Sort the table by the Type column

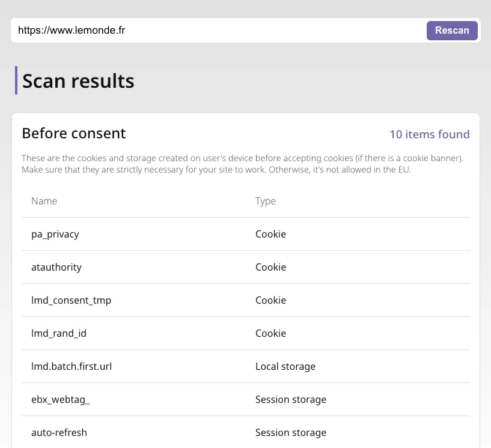[x=265, y=201]
